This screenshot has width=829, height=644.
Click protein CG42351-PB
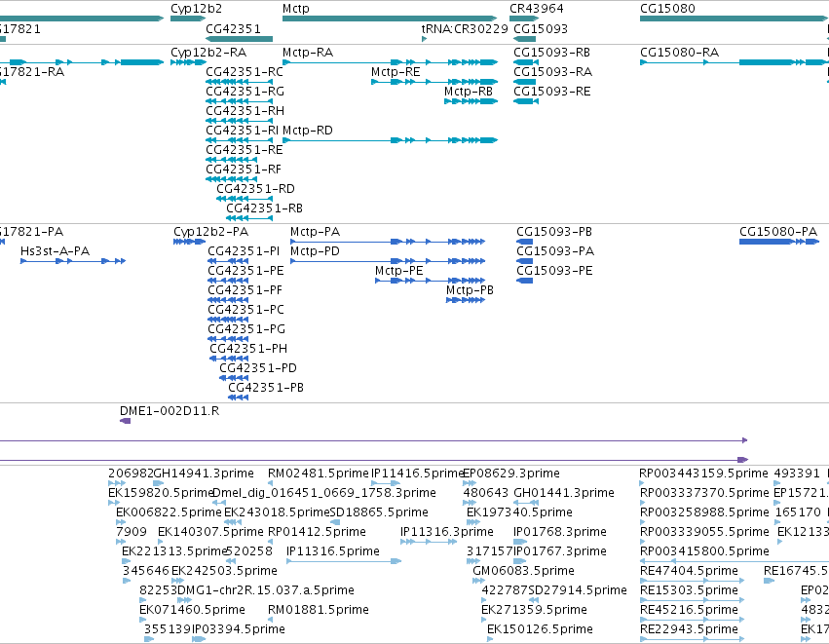266,388
